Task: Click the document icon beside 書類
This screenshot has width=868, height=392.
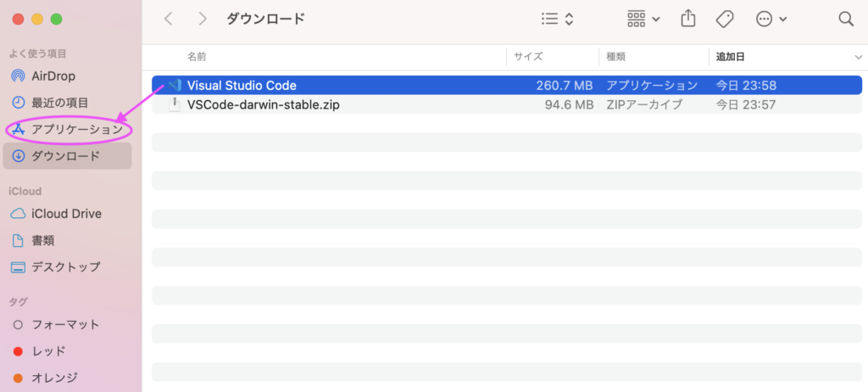Action: 19,241
